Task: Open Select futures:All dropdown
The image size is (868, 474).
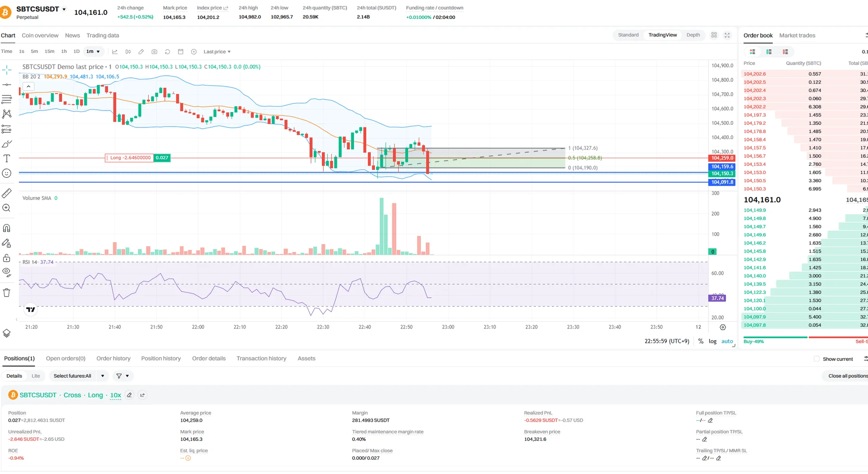Action: (79, 376)
